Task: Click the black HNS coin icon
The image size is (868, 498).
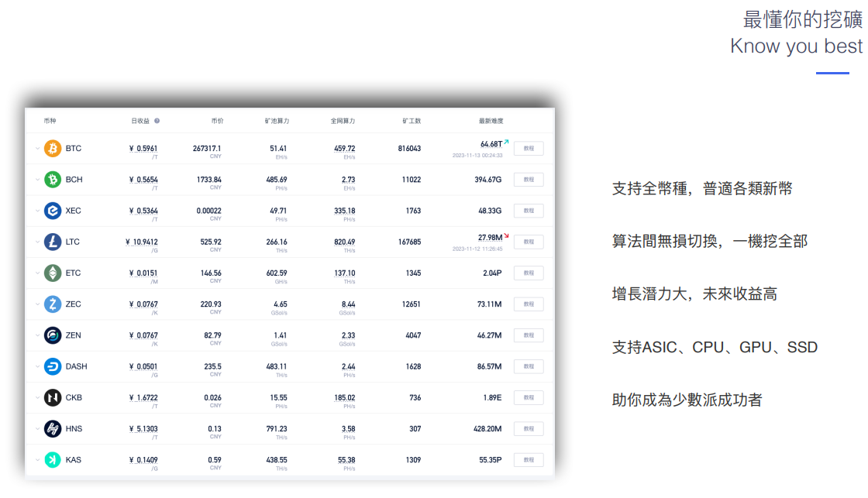Action: [53, 429]
